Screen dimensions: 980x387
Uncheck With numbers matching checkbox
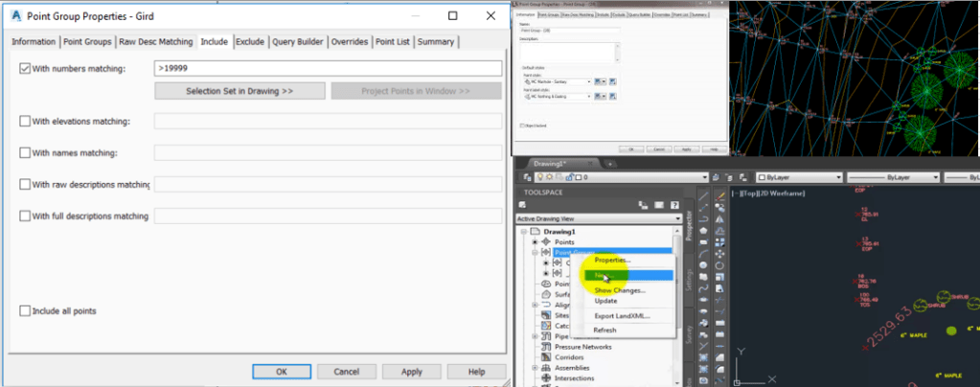click(x=25, y=68)
